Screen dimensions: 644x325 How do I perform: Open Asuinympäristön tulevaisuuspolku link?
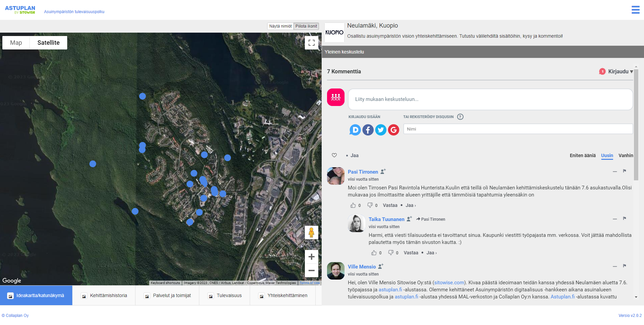tap(74, 12)
